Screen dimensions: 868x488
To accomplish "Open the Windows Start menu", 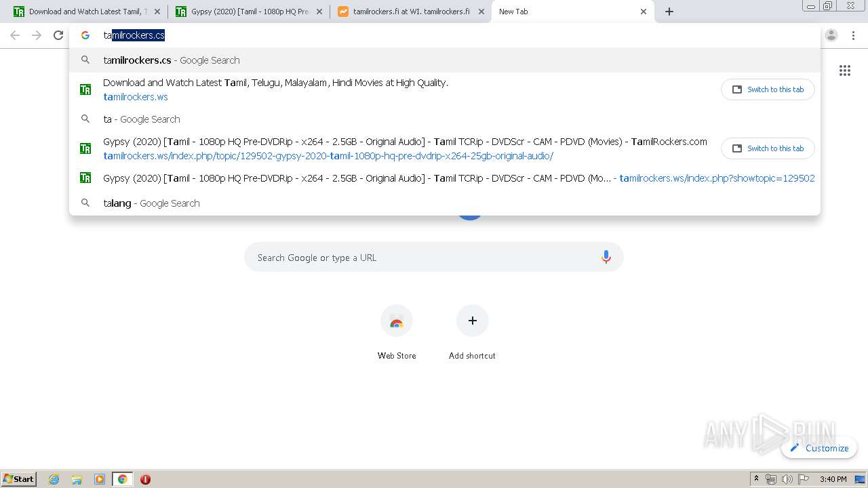I will point(19,479).
